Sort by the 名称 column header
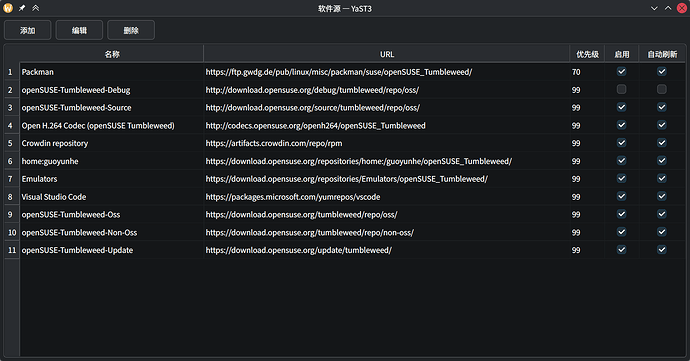 (112, 54)
